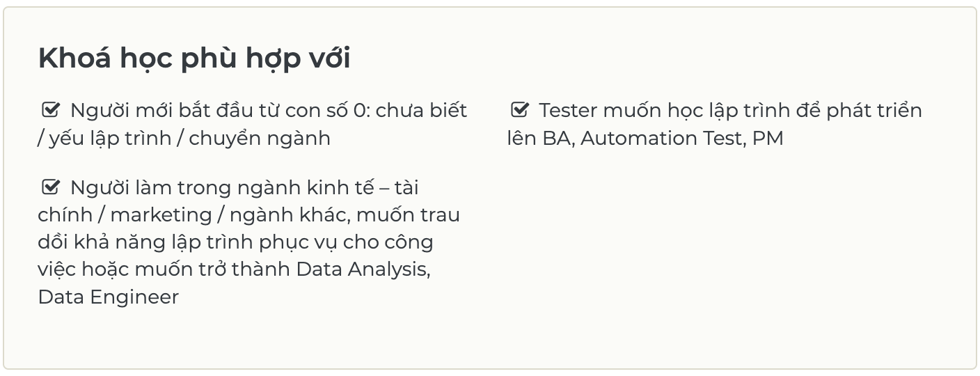Click the check icon beside "Người làm trong ngành"
980x376 pixels.
click(51, 187)
